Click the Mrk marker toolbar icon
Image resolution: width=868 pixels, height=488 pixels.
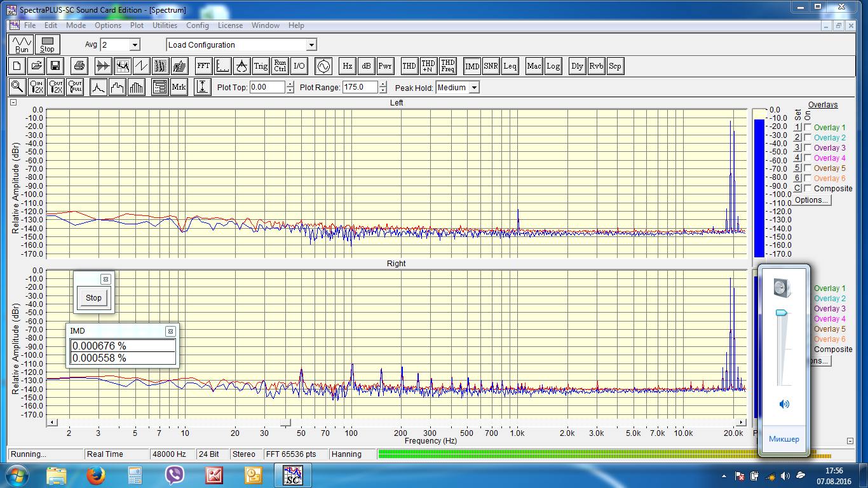[x=179, y=88]
